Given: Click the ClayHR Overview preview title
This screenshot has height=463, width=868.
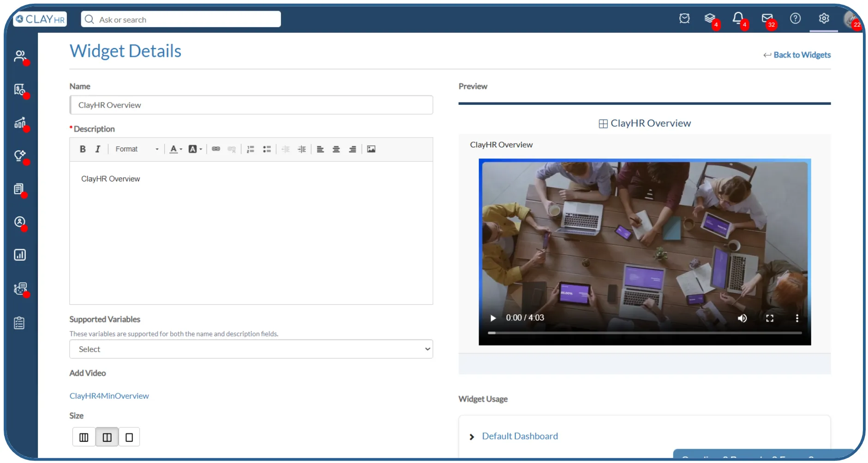Looking at the screenshot, I should pyautogui.click(x=651, y=123).
